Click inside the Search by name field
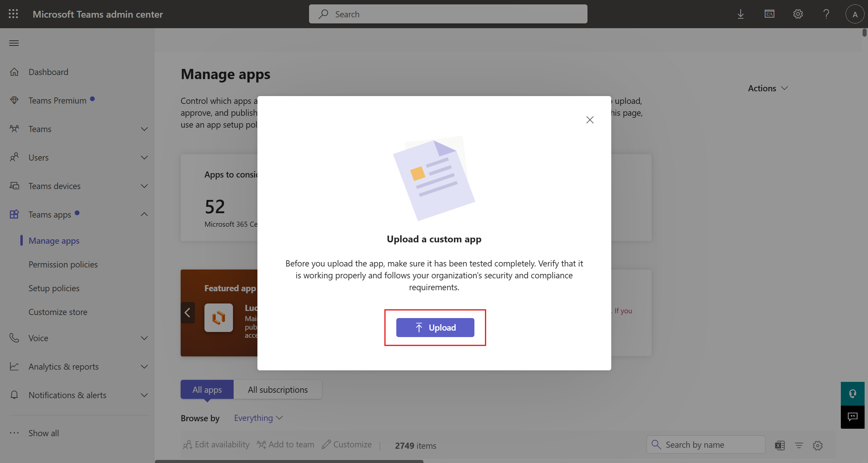The image size is (868, 463). pos(706,444)
